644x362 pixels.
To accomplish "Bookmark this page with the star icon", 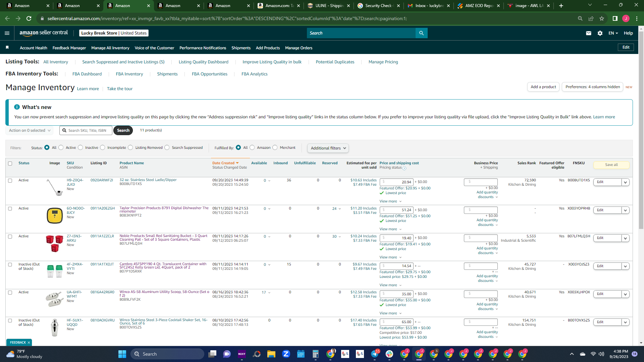I will tap(602, 18).
